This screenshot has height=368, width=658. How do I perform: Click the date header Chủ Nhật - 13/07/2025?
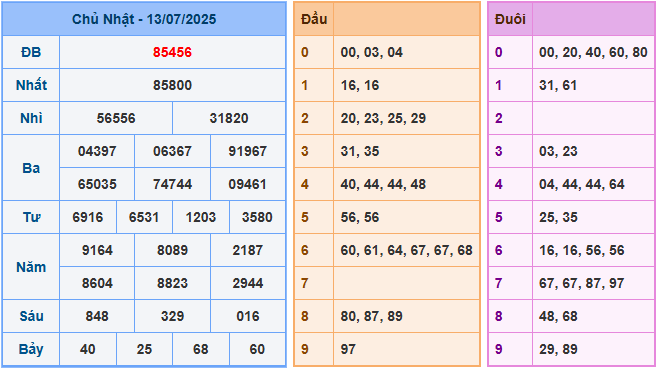tap(144, 19)
